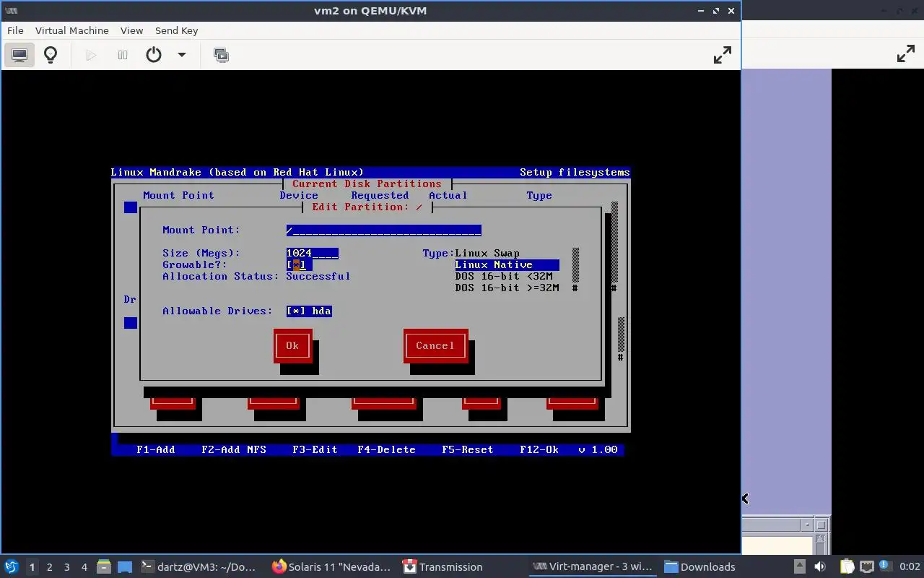Open the View menu

click(131, 30)
